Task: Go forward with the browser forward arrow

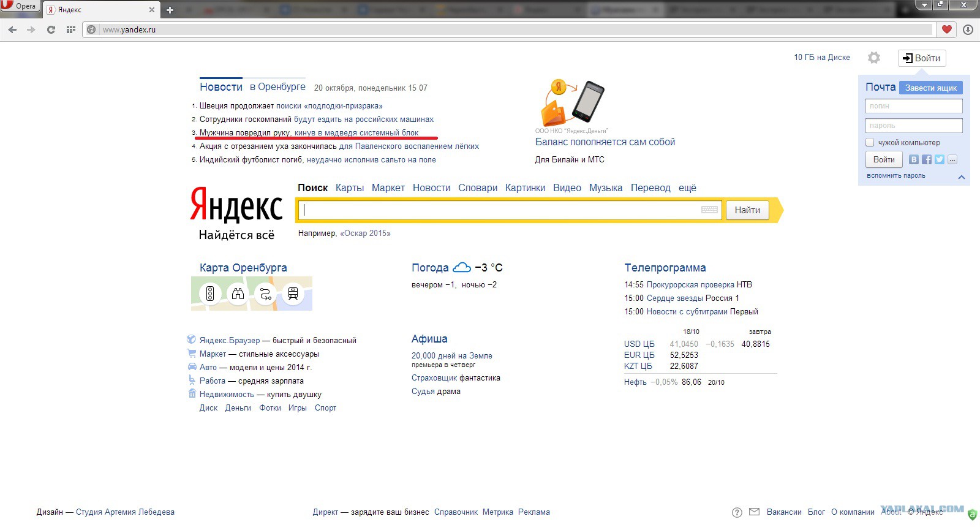Action: [x=31, y=29]
